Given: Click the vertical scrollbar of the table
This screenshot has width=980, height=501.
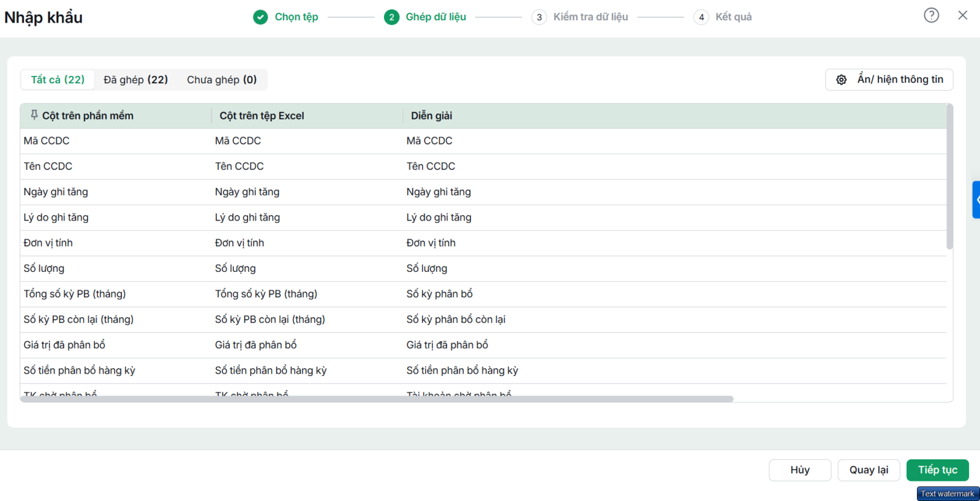Looking at the screenshot, I should (949, 176).
